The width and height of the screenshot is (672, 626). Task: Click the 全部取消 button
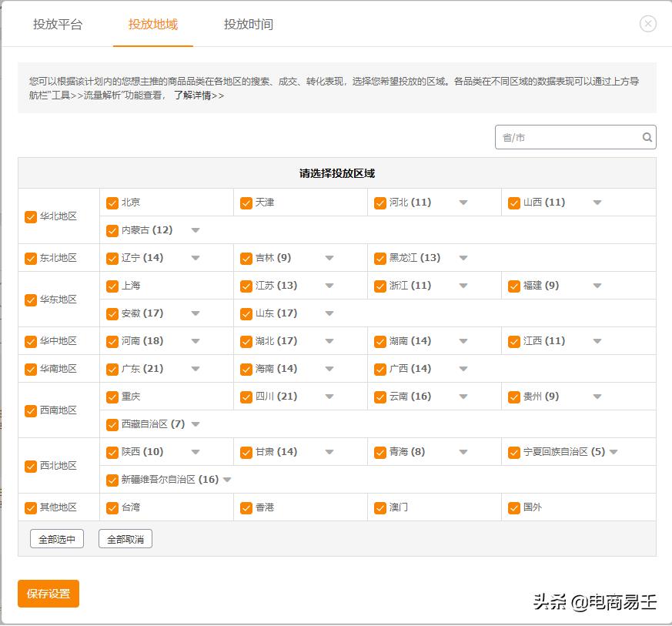tap(125, 539)
